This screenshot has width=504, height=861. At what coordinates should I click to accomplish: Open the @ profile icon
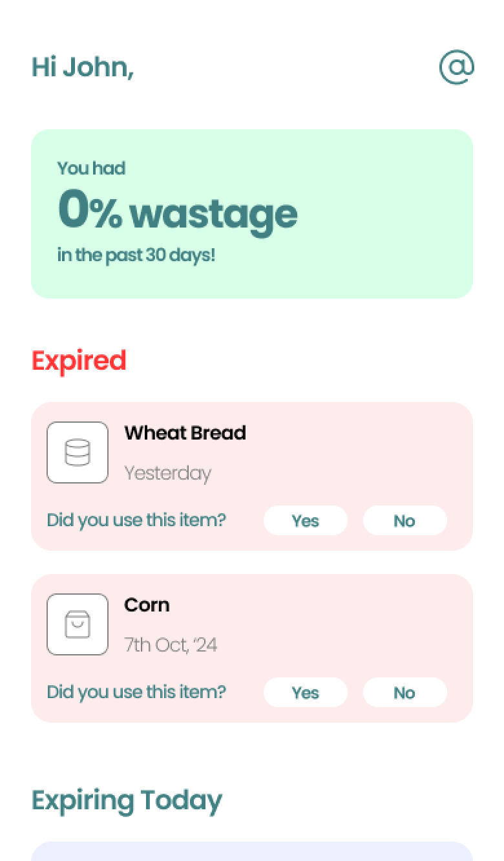(x=457, y=67)
